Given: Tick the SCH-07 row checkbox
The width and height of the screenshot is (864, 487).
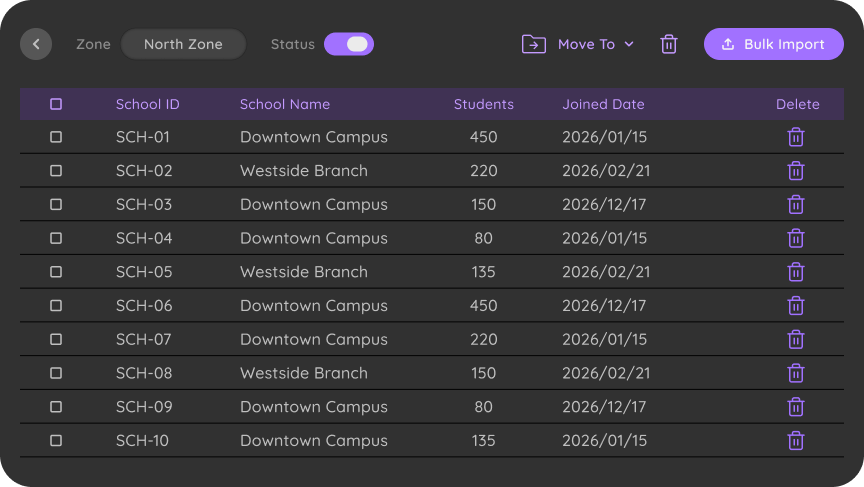Looking at the screenshot, I should (56, 339).
